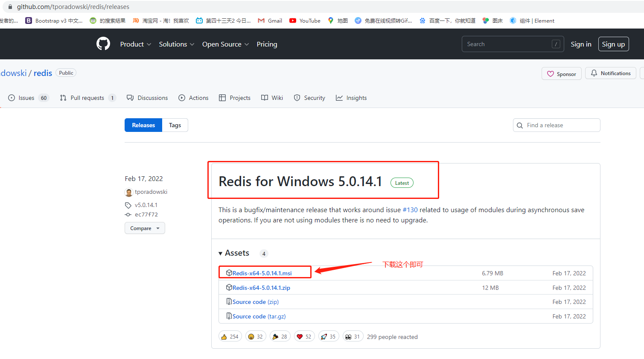Download Redis-x64-5.0.14.1.msi
Image resolution: width=644 pixels, height=359 pixels.
tap(262, 273)
